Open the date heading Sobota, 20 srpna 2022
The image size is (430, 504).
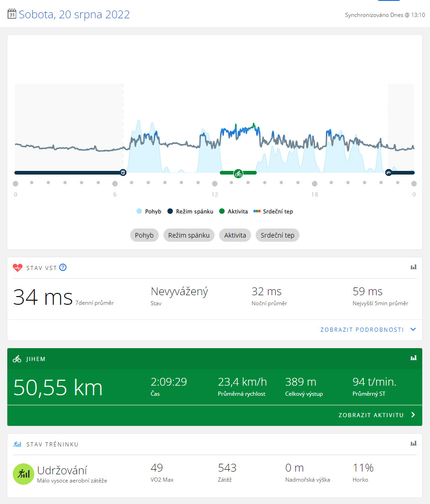point(74,15)
